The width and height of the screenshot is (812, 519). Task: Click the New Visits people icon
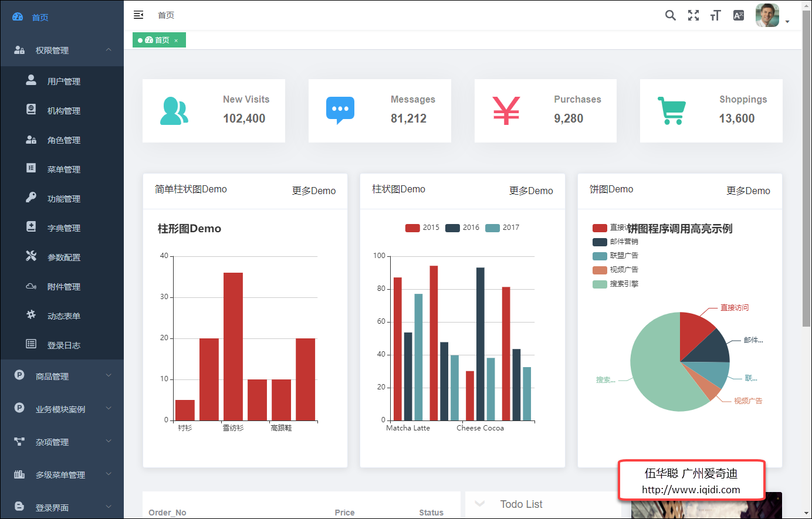pyautogui.click(x=174, y=111)
